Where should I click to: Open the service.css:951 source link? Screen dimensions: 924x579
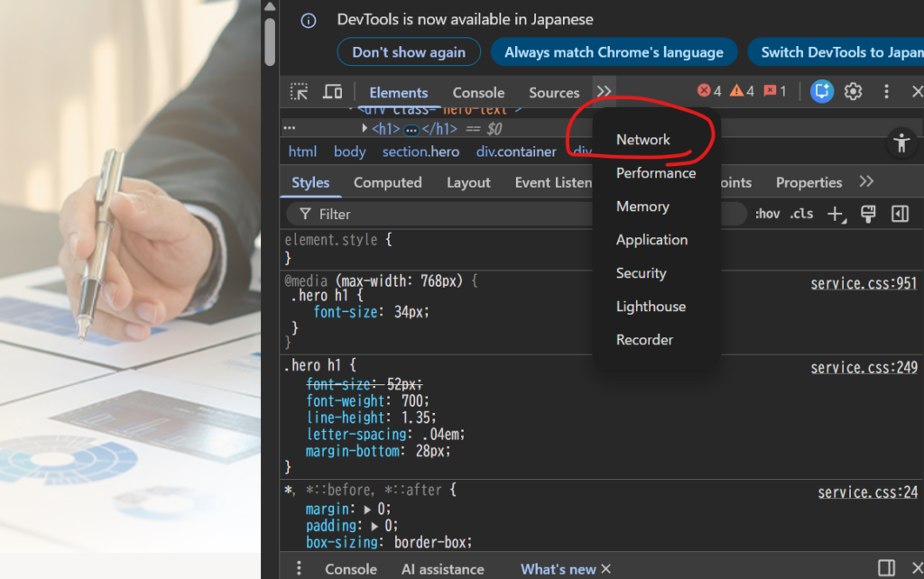pyautogui.click(x=864, y=283)
